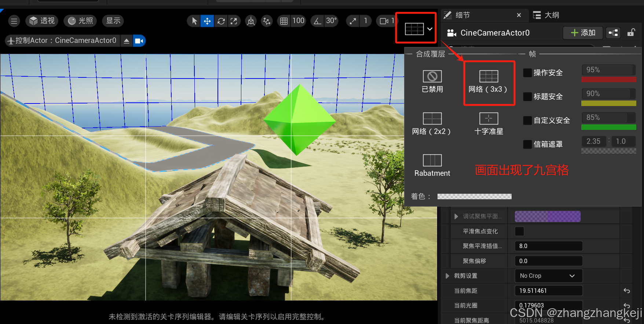The image size is (644, 324).
Task: Select the 网络 (2x2) grid overlay
Action: [x=432, y=124]
